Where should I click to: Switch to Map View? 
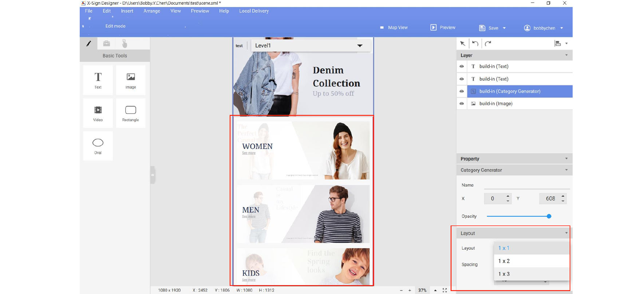(x=394, y=28)
